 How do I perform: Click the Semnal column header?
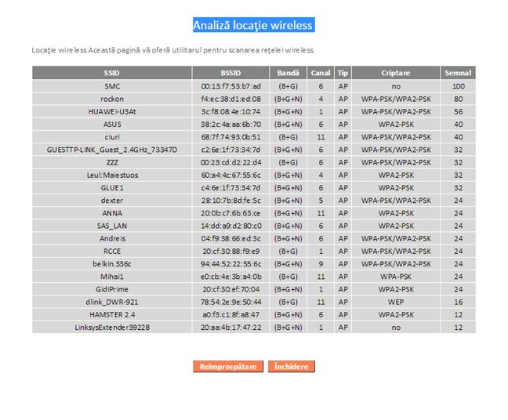click(x=458, y=73)
